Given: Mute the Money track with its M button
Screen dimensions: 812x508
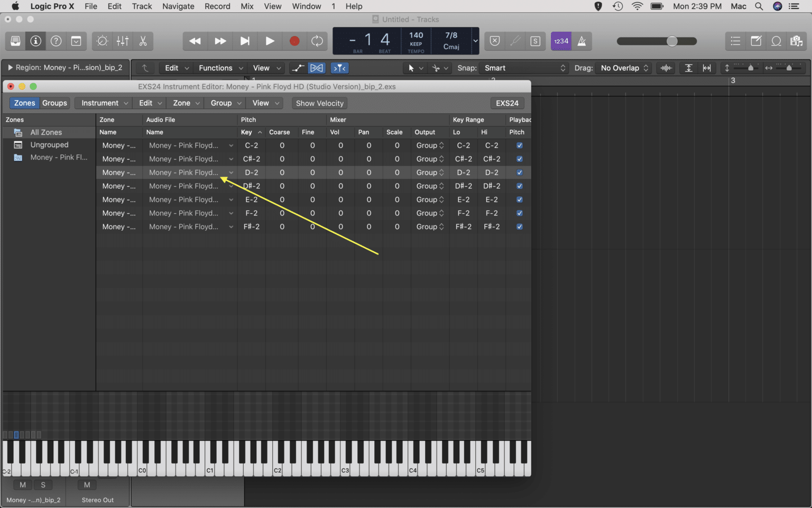Looking at the screenshot, I should point(22,485).
